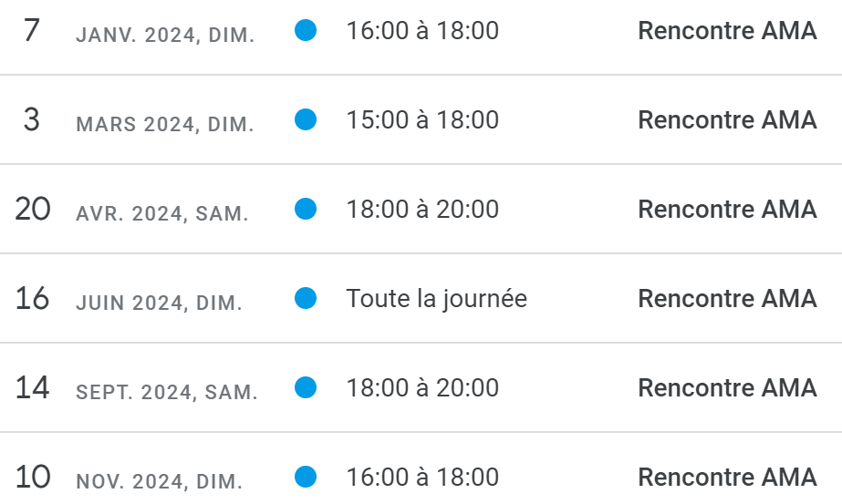
Task: Click the 'JUIN 2024, DIM.' date label
Action: click(159, 303)
